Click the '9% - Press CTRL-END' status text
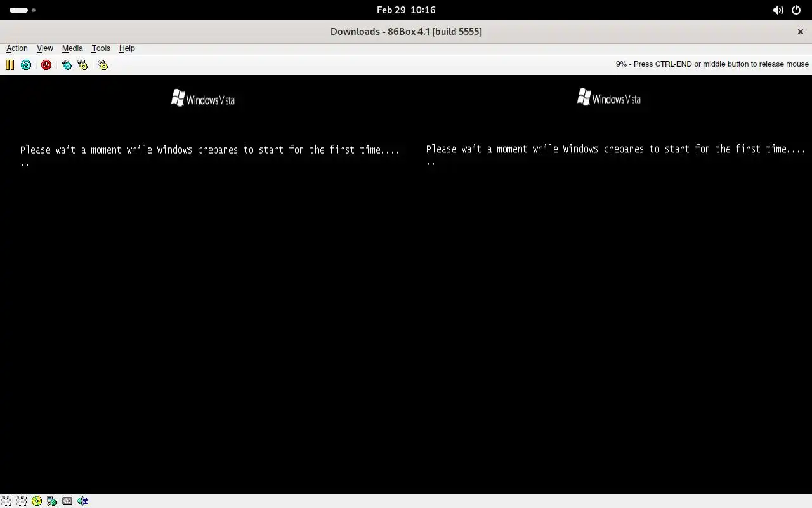The height and width of the screenshot is (508, 812). [712, 64]
